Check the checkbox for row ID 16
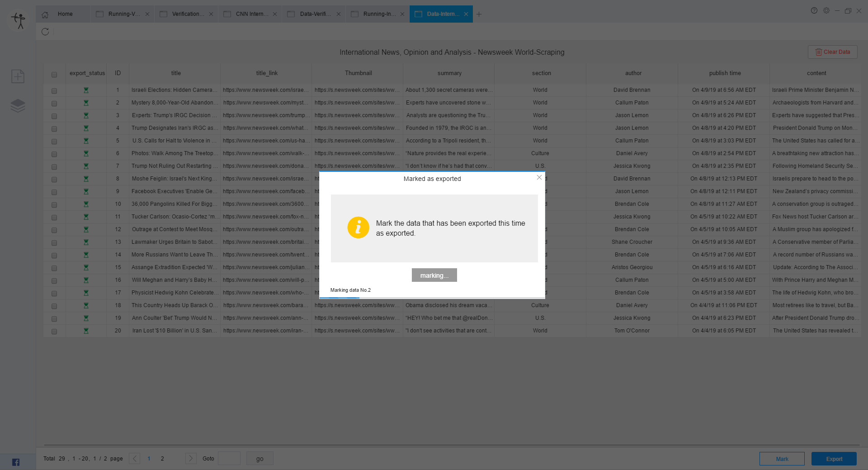 54,281
